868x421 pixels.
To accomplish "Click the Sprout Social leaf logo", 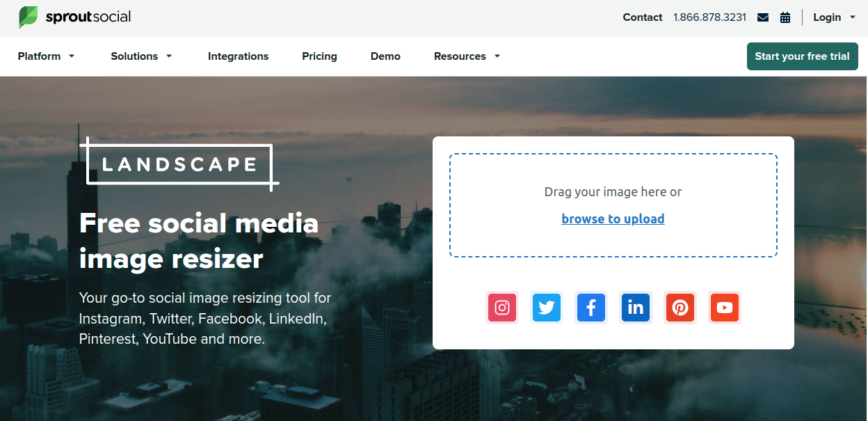I will point(29,17).
